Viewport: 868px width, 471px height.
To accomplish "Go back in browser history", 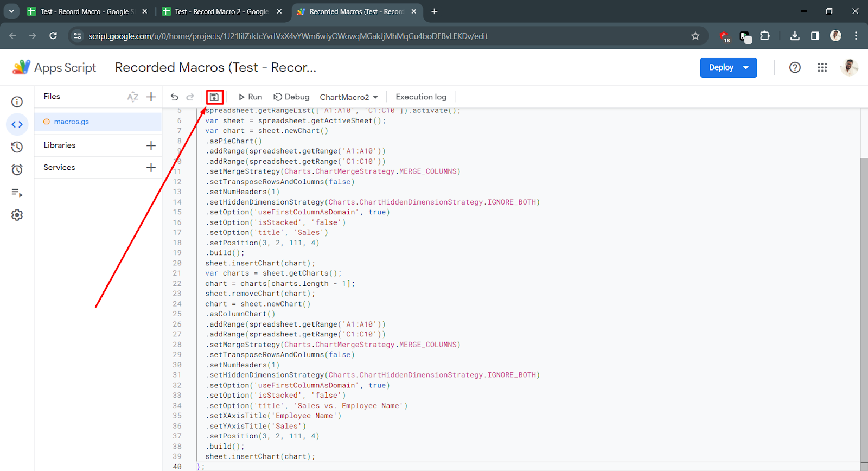I will [x=13, y=36].
